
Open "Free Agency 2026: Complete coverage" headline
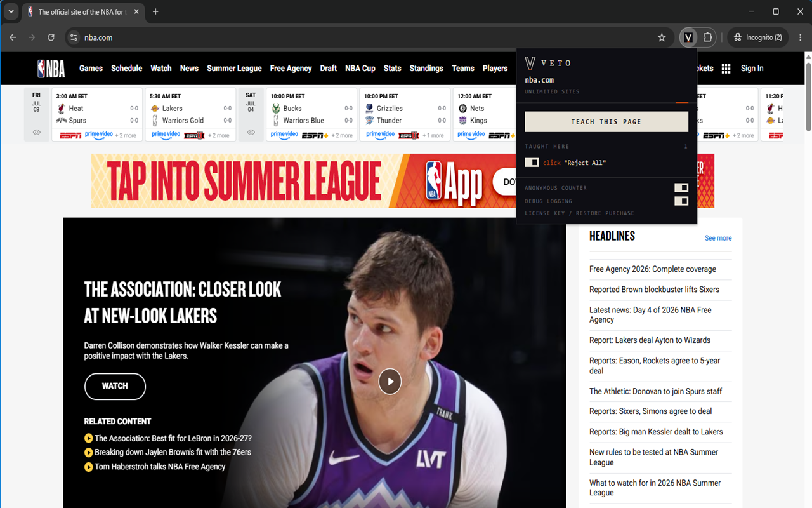[x=653, y=269]
